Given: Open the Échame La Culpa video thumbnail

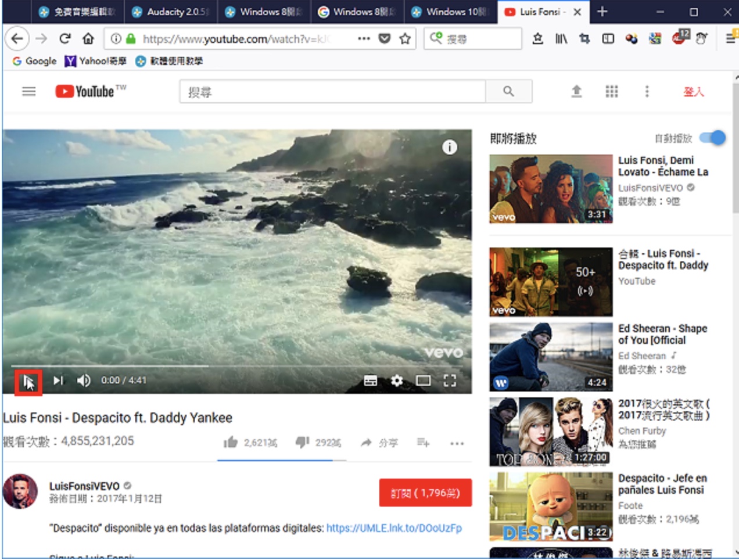Looking at the screenshot, I should click(x=551, y=189).
